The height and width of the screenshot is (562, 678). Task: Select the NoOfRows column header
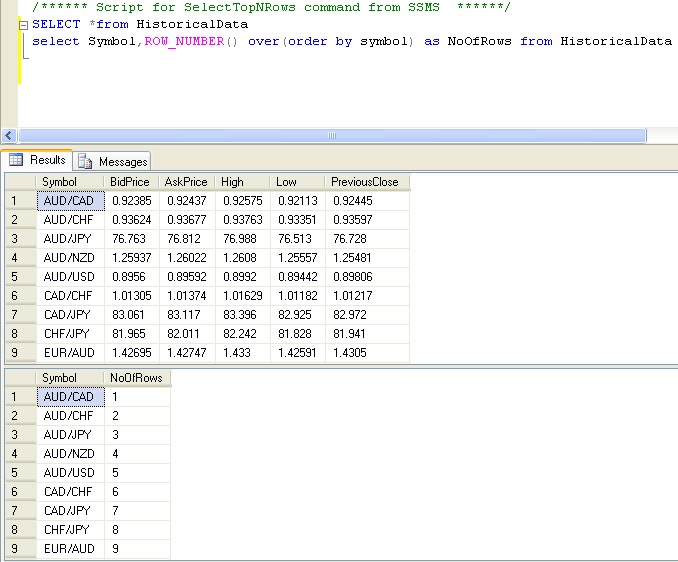137,378
